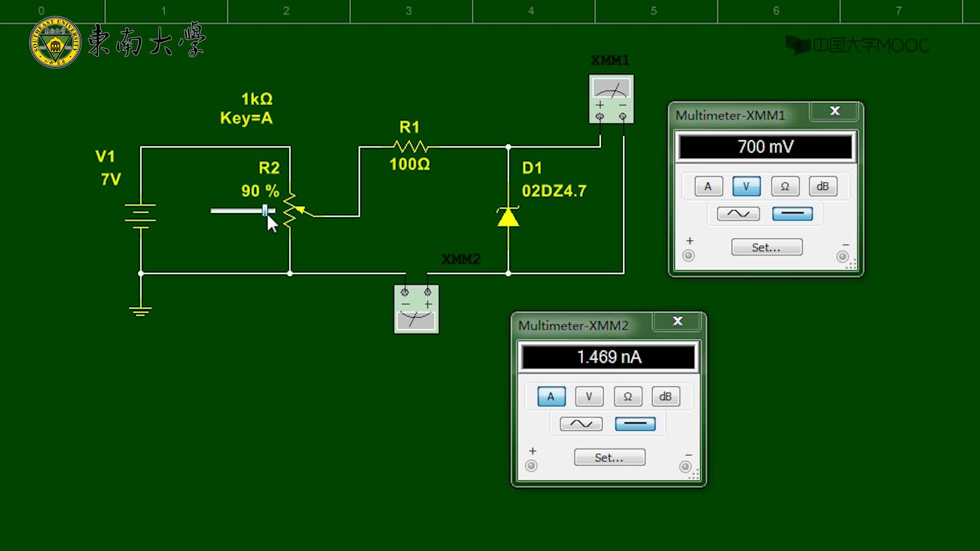Screen dimensions: 980x551
Task: Switch XMM1 to ammeter mode (A)
Action: pos(708,186)
